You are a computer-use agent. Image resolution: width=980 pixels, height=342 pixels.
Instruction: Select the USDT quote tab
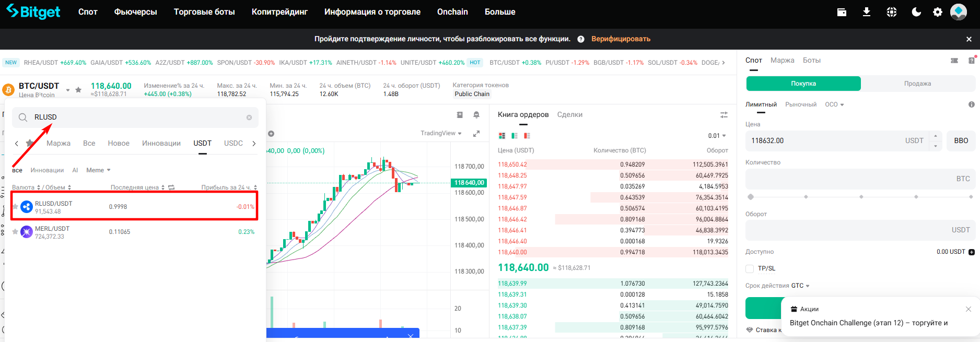(x=203, y=143)
